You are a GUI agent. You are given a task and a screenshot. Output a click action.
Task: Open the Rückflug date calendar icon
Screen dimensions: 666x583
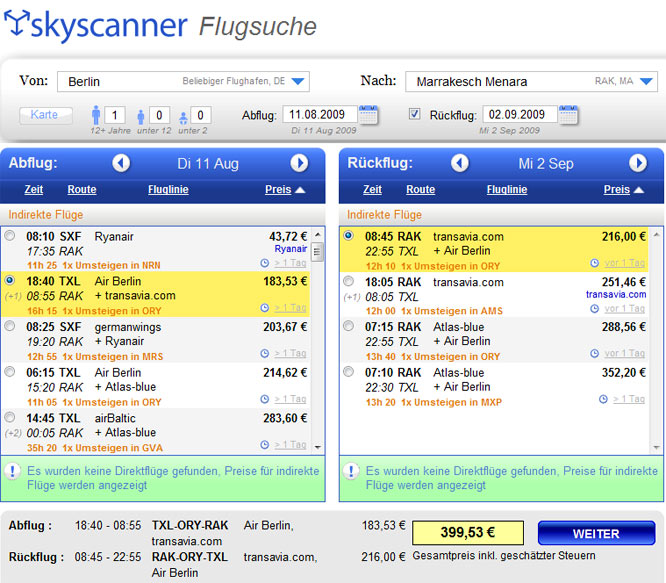(x=568, y=115)
